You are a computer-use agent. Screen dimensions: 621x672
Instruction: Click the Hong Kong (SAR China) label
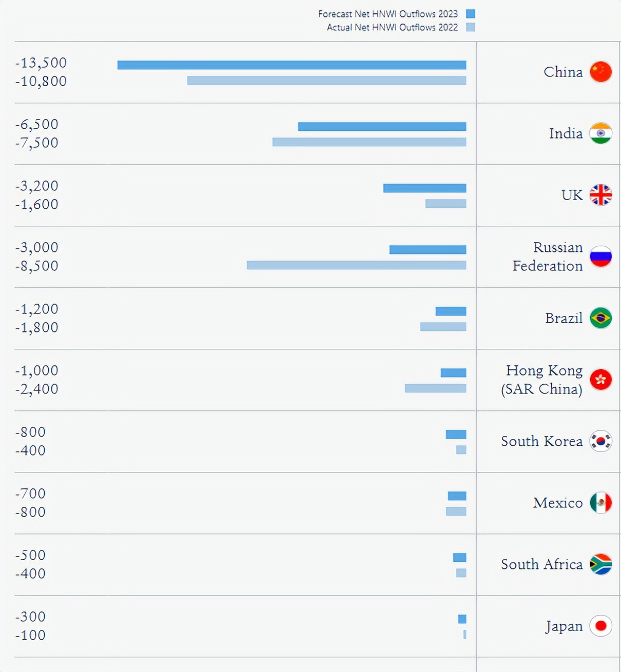pyautogui.click(x=542, y=380)
